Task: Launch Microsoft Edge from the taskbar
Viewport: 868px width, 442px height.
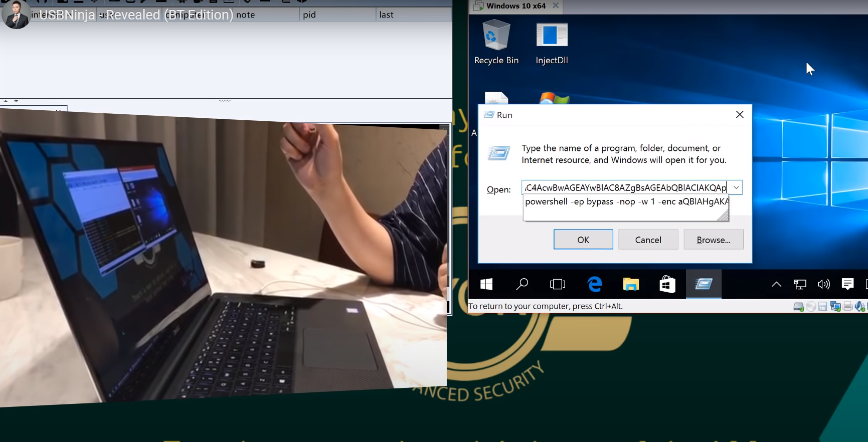Action: 595,284
